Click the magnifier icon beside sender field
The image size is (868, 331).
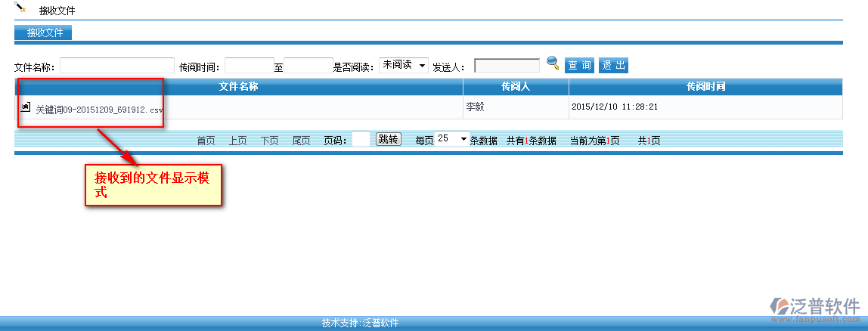click(x=553, y=63)
